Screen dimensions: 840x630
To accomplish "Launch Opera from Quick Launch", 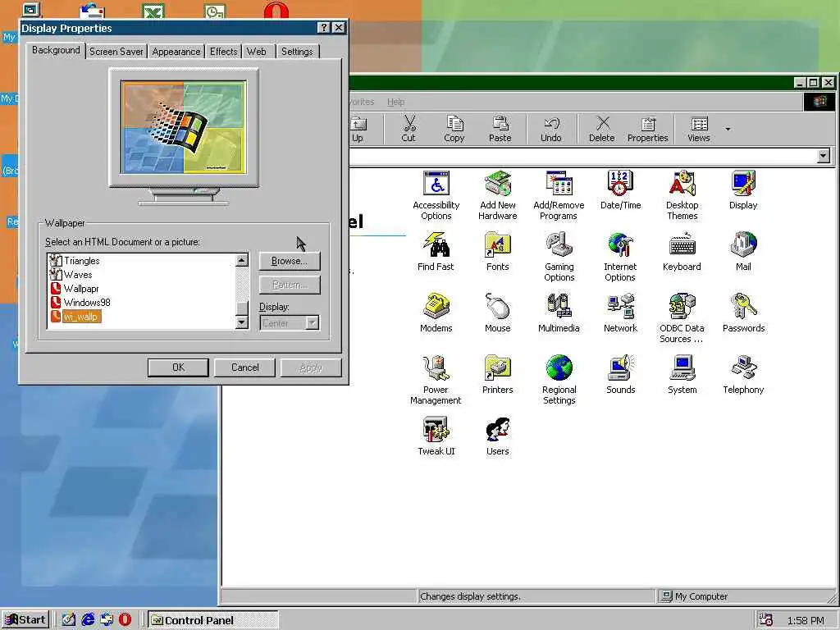I will click(125, 620).
